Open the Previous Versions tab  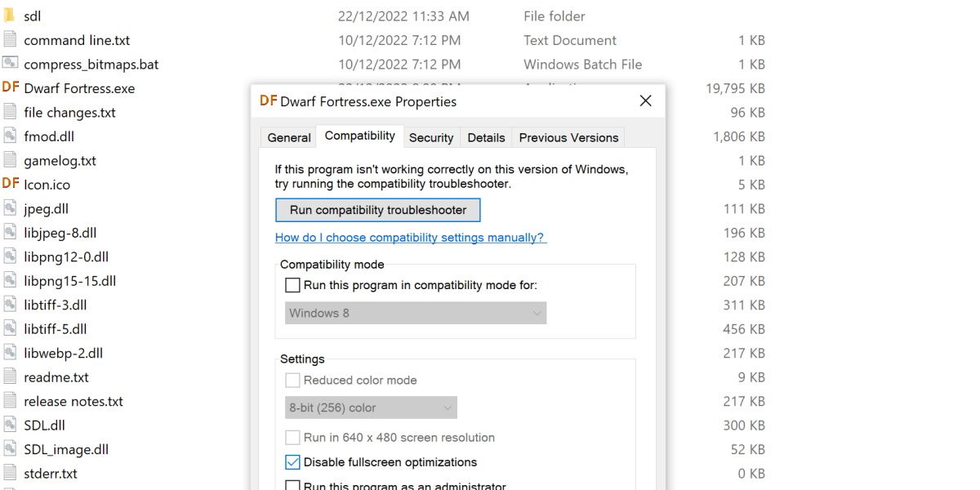[569, 138]
